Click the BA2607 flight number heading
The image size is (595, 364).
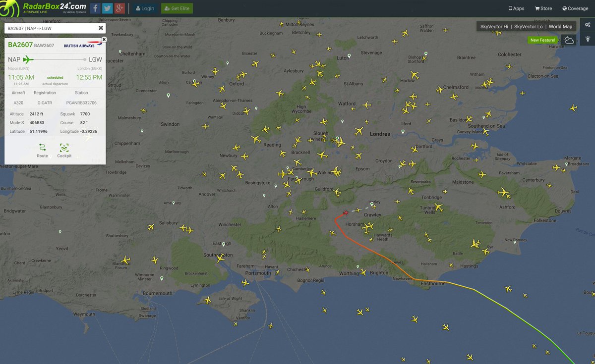[x=20, y=45]
